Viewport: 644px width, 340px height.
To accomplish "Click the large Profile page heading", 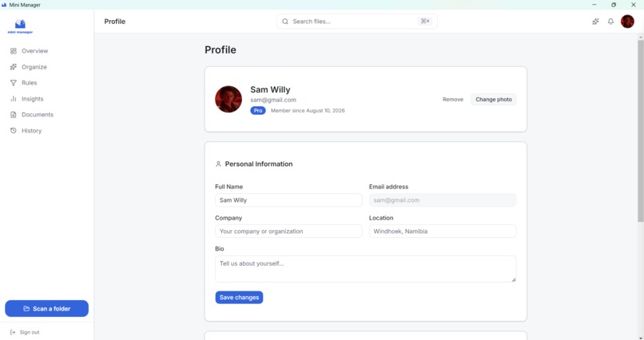I will 221,49.
